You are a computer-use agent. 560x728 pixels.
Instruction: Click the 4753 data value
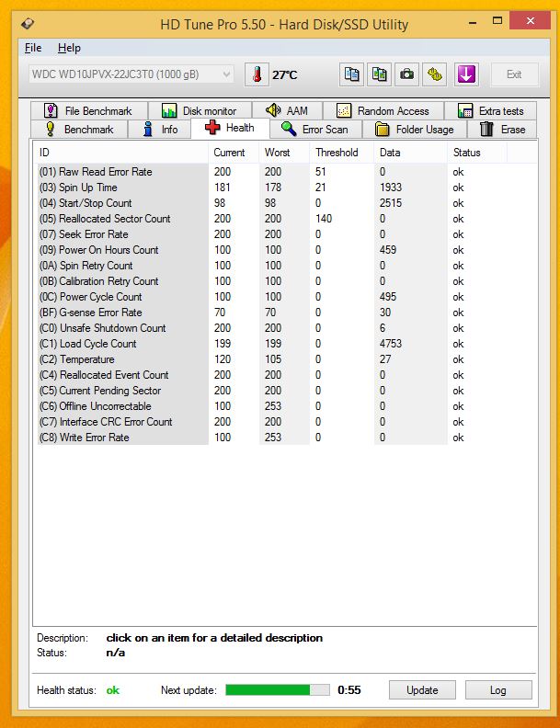[x=391, y=344]
